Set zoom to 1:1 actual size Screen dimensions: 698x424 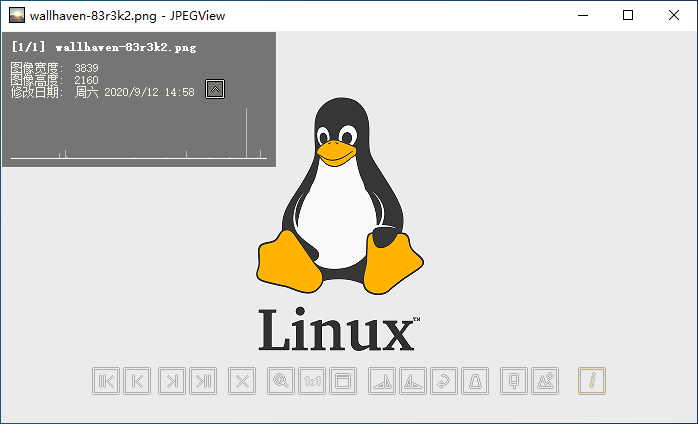(312, 381)
